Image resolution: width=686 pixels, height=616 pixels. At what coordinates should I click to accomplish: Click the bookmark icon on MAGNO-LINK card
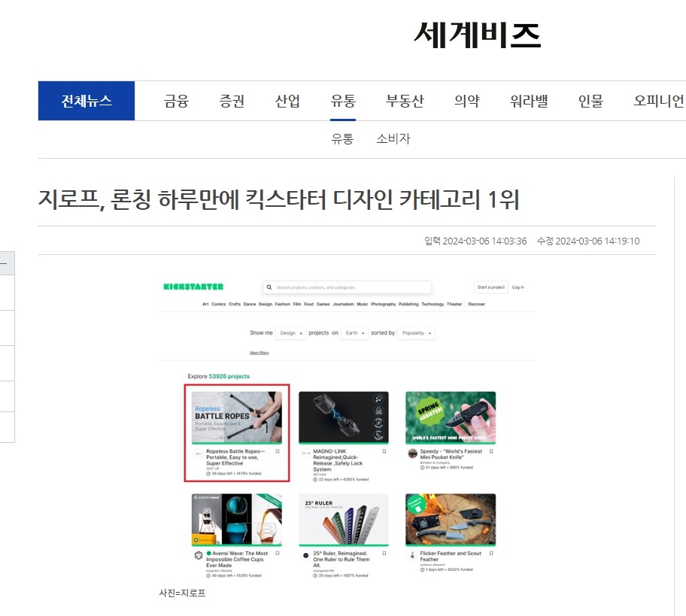click(x=384, y=451)
